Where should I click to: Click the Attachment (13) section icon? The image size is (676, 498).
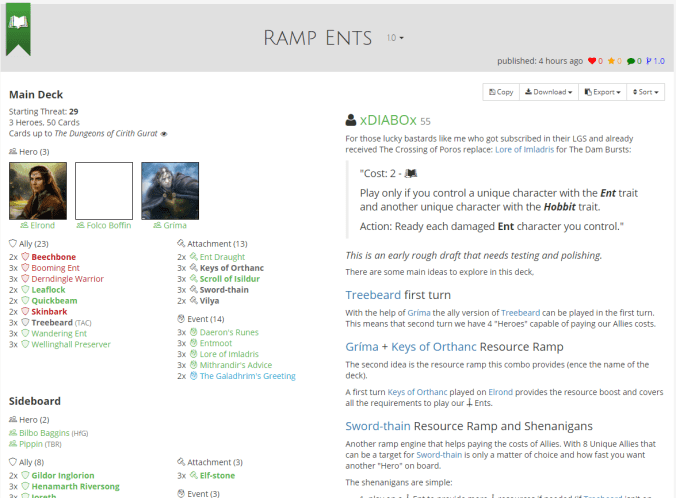pos(181,244)
